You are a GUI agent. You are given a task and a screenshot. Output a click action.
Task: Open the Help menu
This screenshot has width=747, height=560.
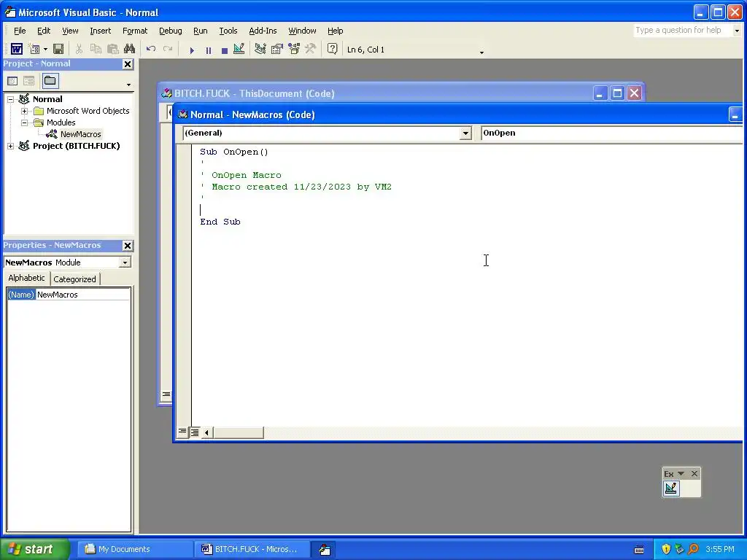tap(335, 31)
